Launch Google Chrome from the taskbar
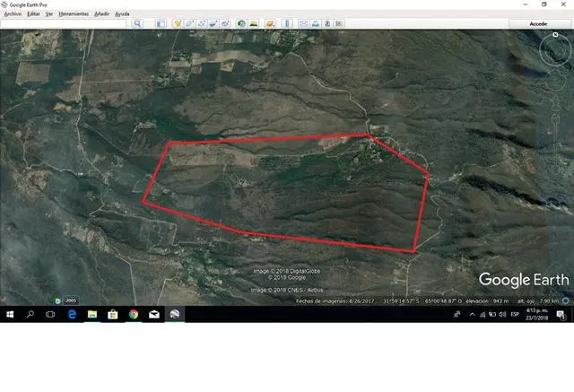The image size is (574, 392). point(134,314)
